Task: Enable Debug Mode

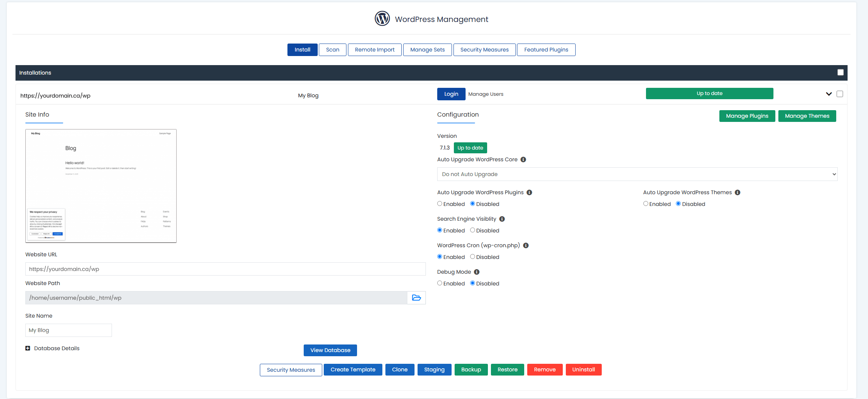Action: (x=439, y=283)
